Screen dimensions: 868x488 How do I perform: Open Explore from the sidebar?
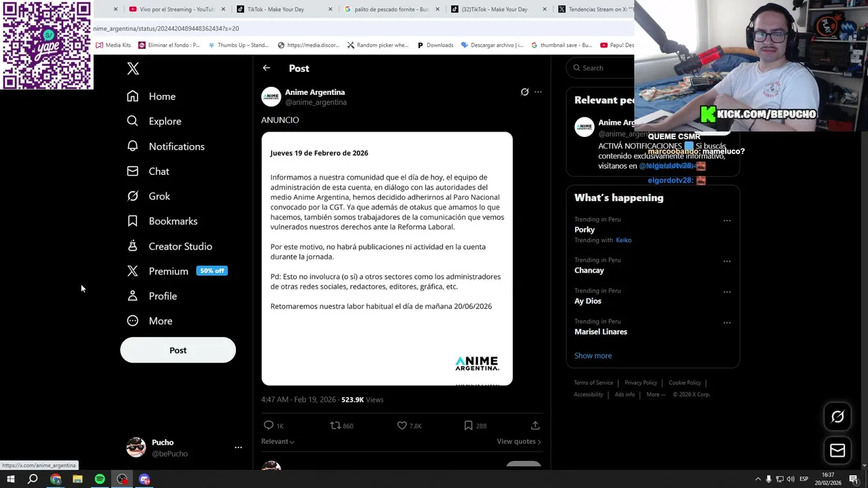coord(154,121)
